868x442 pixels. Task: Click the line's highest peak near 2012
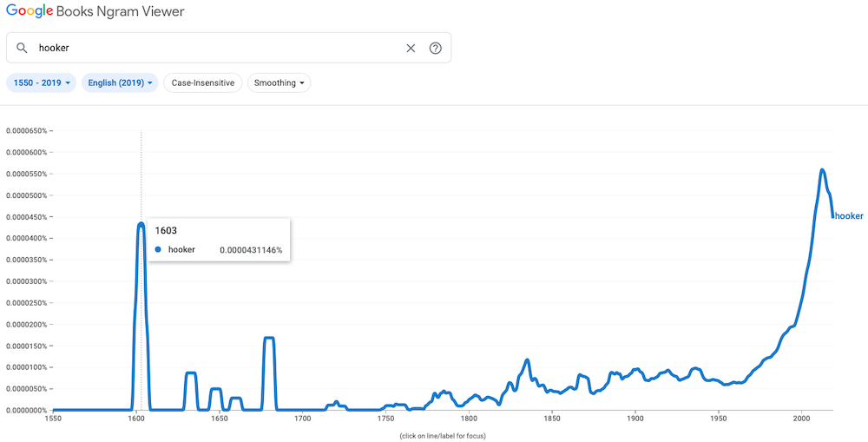[822, 170]
